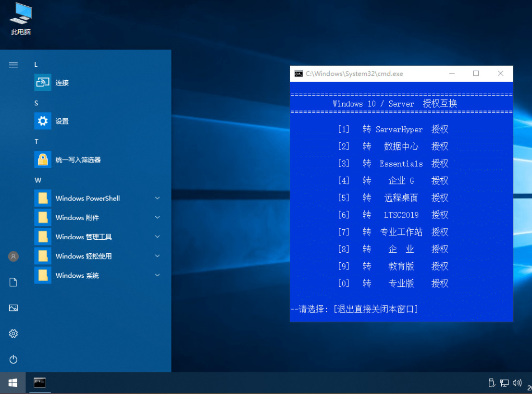Click option [8] 转 企 业 授权
The height and width of the screenshot is (394, 532).
tap(393, 249)
